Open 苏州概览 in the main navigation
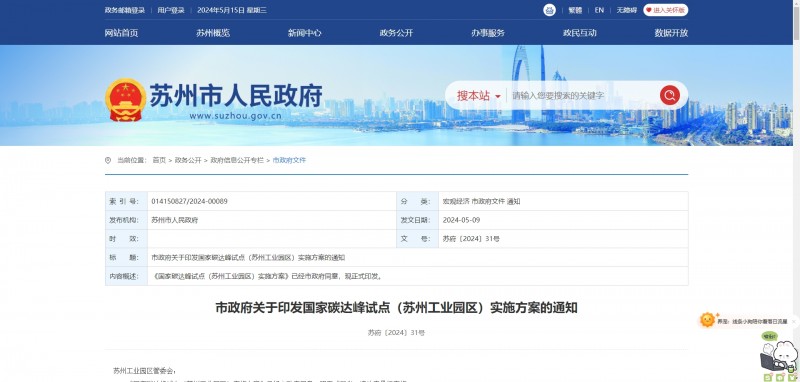 coord(213,33)
